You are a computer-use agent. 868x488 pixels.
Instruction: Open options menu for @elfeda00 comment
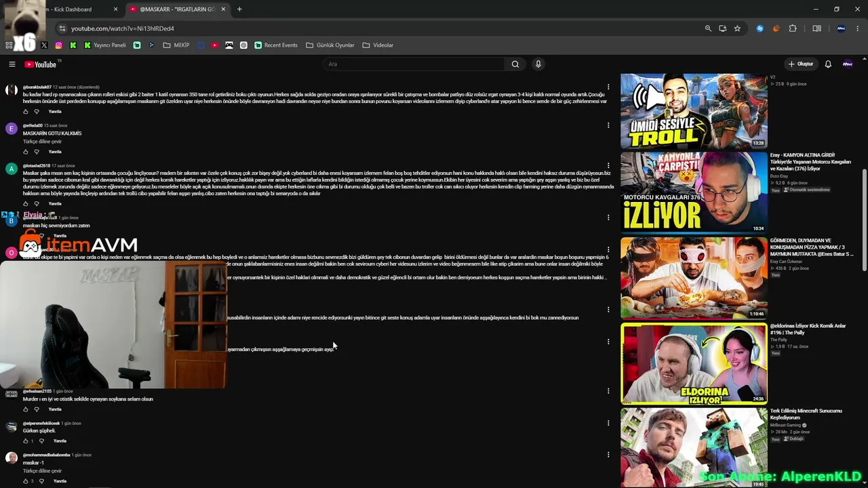pyautogui.click(x=608, y=125)
